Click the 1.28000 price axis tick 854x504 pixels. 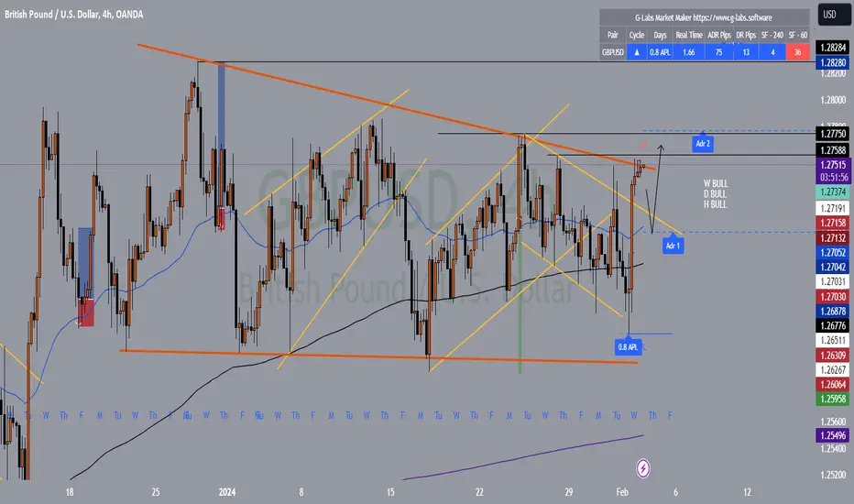[832, 100]
